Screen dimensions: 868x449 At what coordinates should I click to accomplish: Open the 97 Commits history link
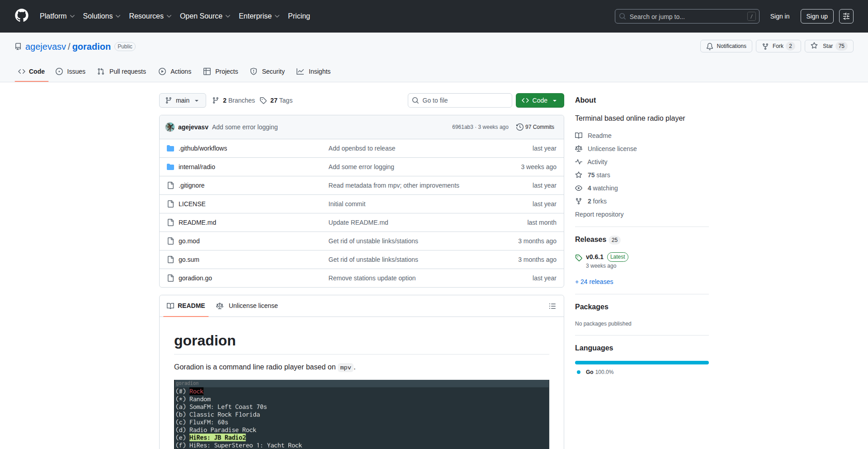point(535,127)
